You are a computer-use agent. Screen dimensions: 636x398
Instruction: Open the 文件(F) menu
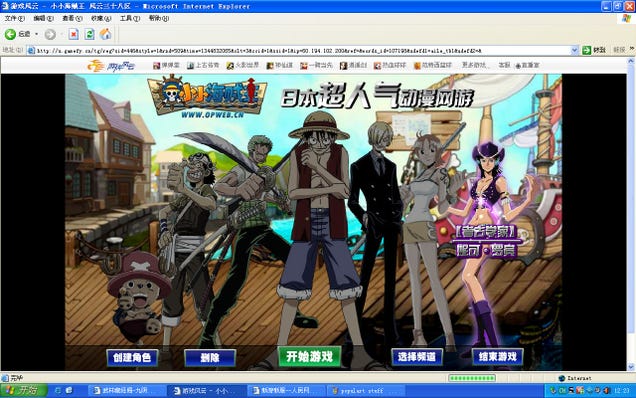tap(14, 19)
